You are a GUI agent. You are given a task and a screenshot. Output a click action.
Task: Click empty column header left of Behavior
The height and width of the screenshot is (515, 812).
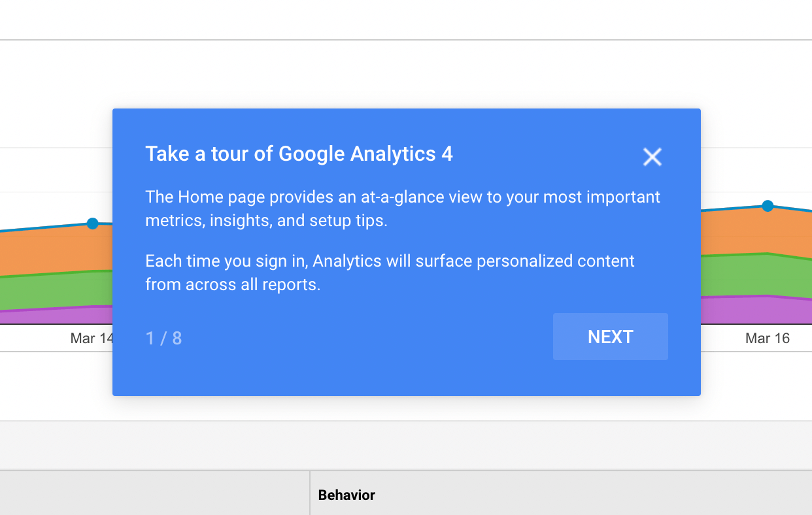(154, 495)
